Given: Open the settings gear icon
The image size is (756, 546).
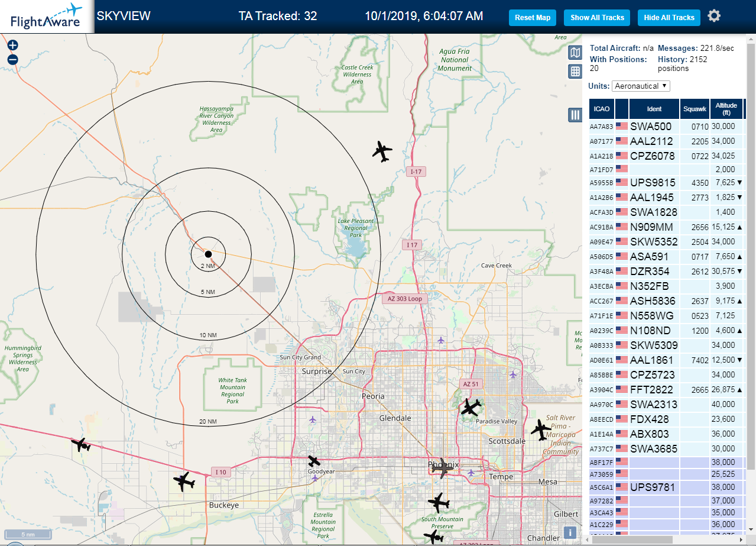Looking at the screenshot, I should pos(714,16).
